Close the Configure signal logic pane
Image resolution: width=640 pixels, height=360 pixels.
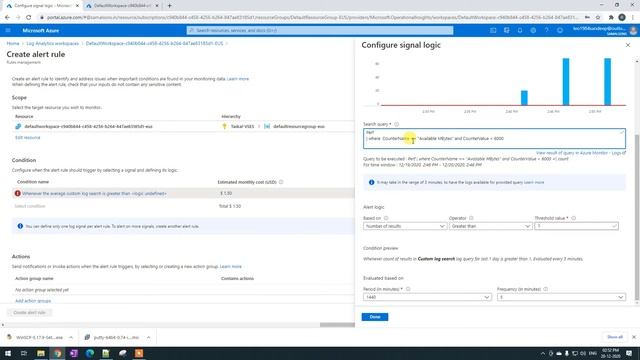628,45
